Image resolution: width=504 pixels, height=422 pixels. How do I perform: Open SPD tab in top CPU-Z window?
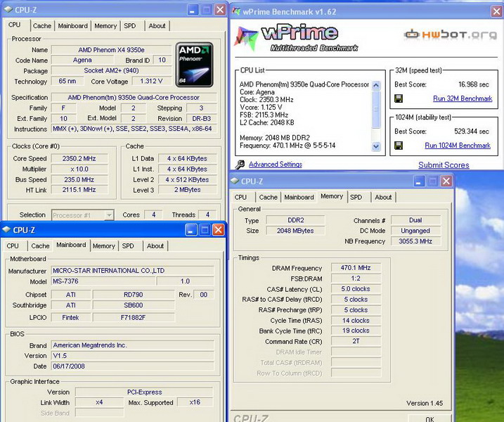point(130,26)
